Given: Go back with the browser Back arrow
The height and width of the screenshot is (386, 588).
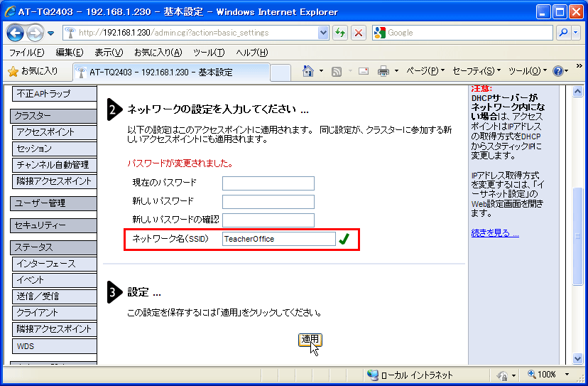Looking at the screenshot, I should coord(15,33).
